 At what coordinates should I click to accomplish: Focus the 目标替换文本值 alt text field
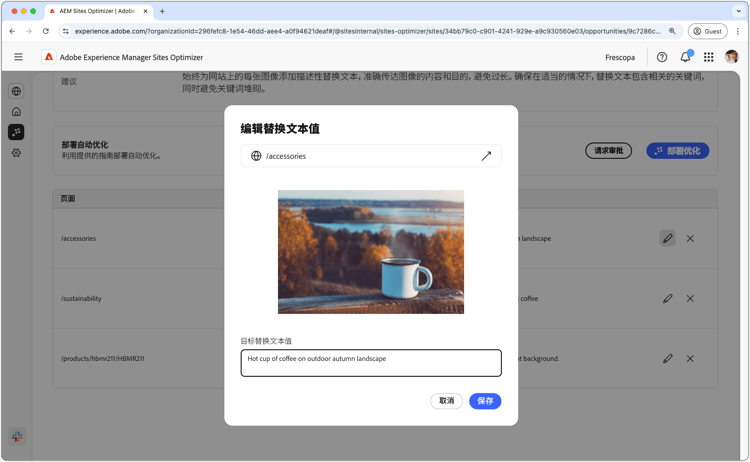click(x=371, y=363)
